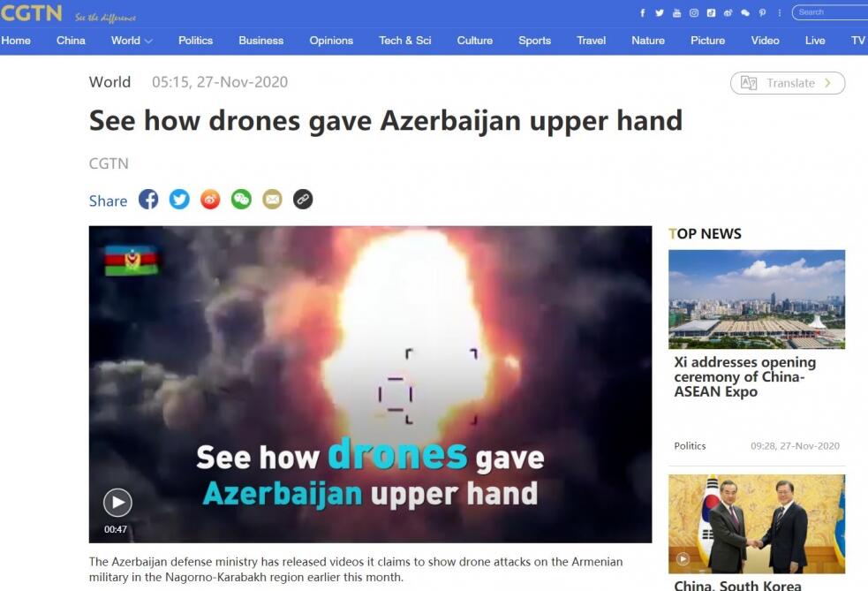Viewport: 868px width, 591px height.
Task: Share the article on Weibo
Action: tap(210, 200)
